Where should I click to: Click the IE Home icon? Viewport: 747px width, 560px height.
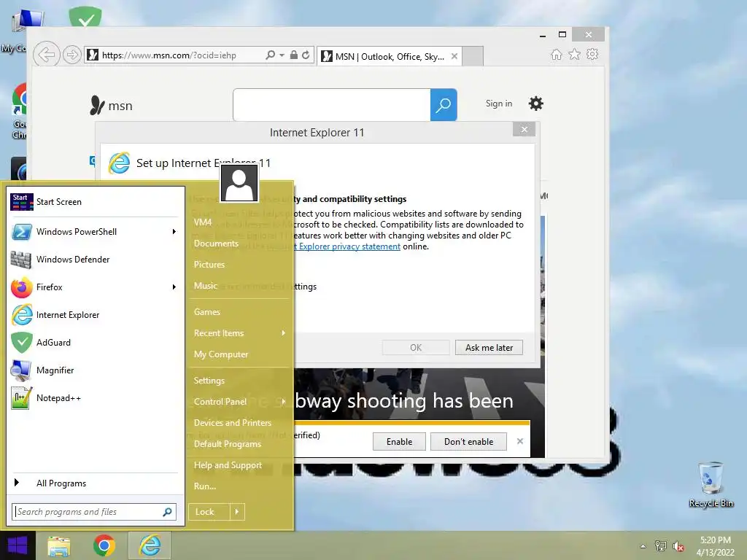pos(557,54)
